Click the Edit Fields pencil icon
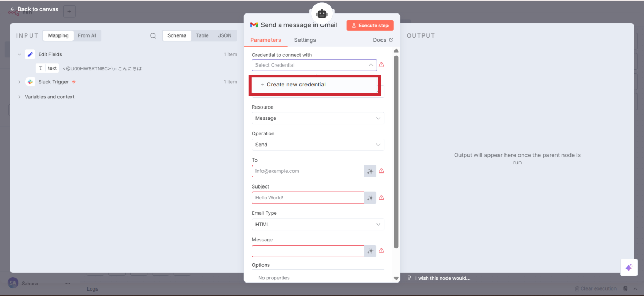The width and height of the screenshot is (644, 296). [x=30, y=54]
